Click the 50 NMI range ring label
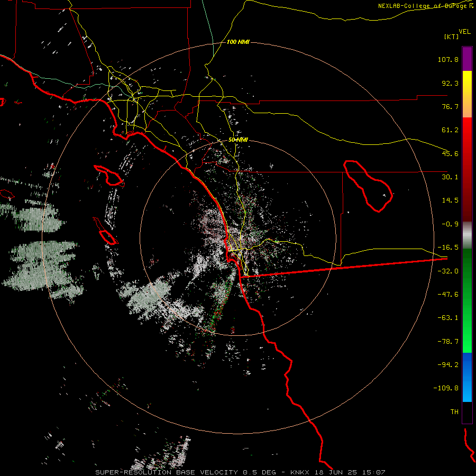 click(238, 140)
